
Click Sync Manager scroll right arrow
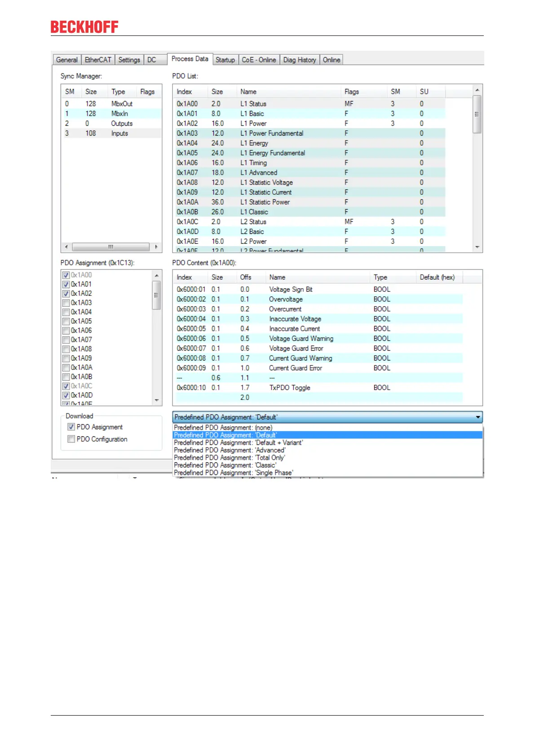(x=156, y=247)
